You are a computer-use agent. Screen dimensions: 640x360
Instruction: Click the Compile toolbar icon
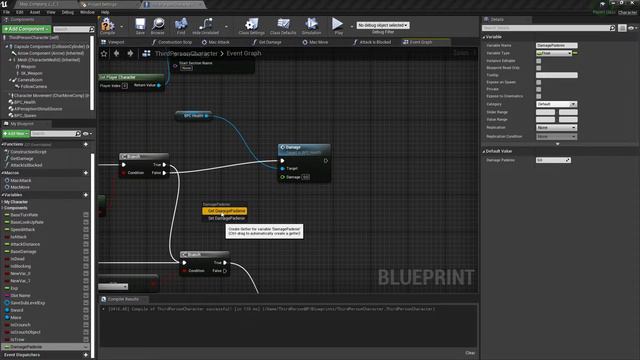[x=107, y=25]
